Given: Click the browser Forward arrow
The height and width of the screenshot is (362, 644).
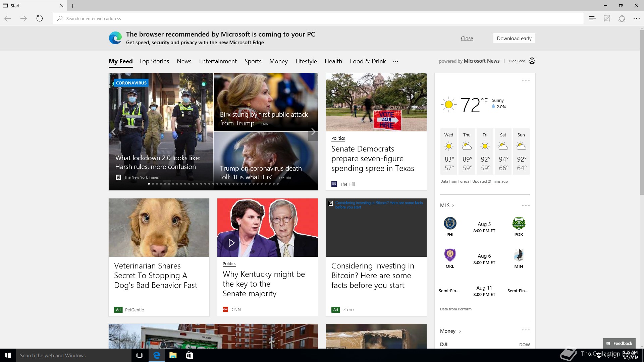Looking at the screenshot, I should [23, 18].
